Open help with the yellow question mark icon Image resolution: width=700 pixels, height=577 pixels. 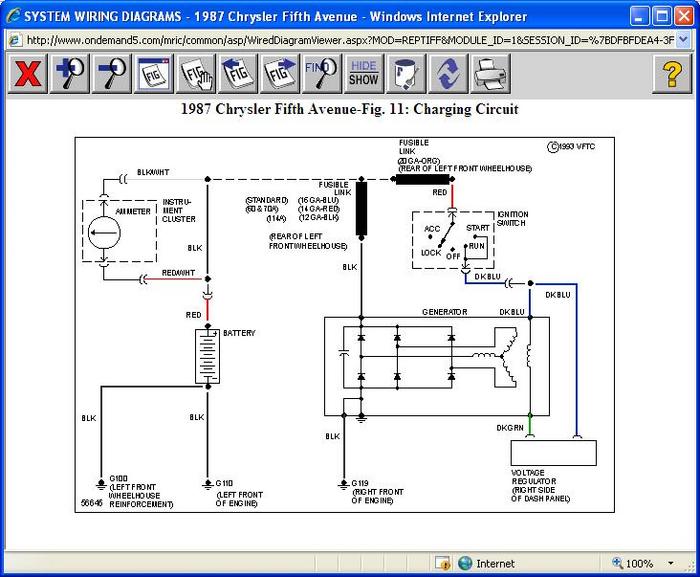coord(672,74)
